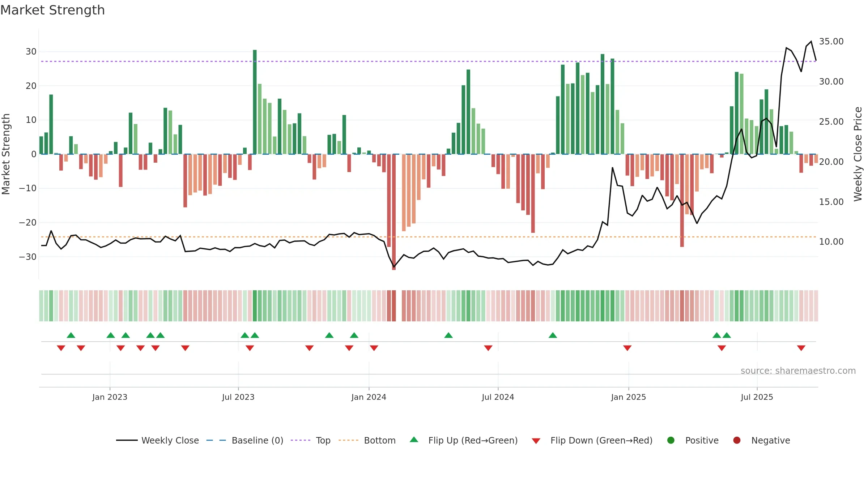Click the red Negative legend dot
The height and width of the screenshot is (488, 868).
point(737,440)
